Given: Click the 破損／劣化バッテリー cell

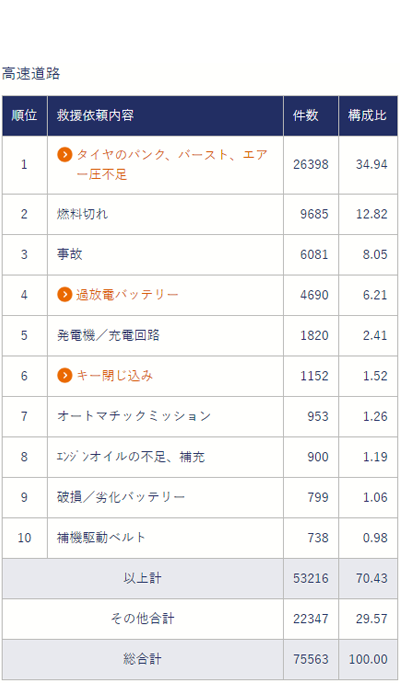Looking at the screenshot, I should (x=165, y=497).
